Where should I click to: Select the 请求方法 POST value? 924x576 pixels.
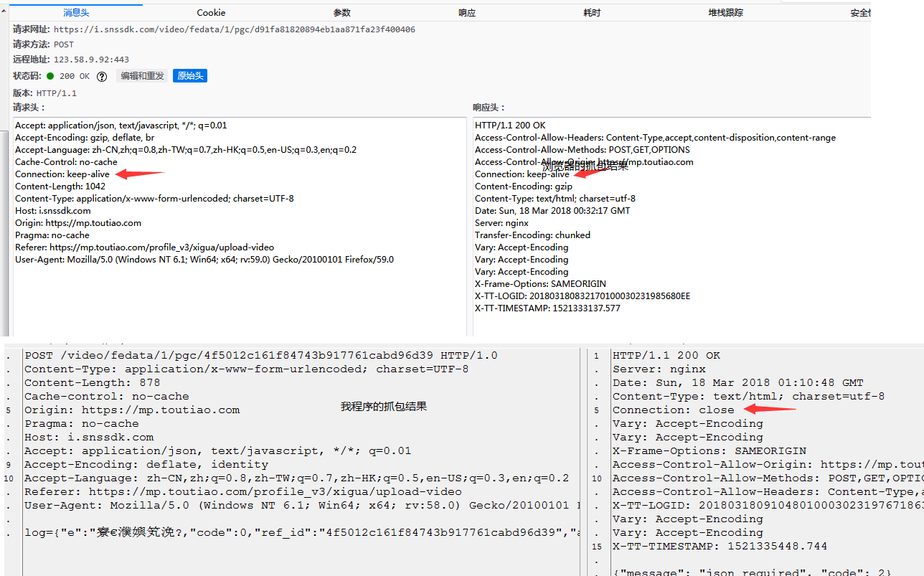pyautogui.click(x=64, y=44)
